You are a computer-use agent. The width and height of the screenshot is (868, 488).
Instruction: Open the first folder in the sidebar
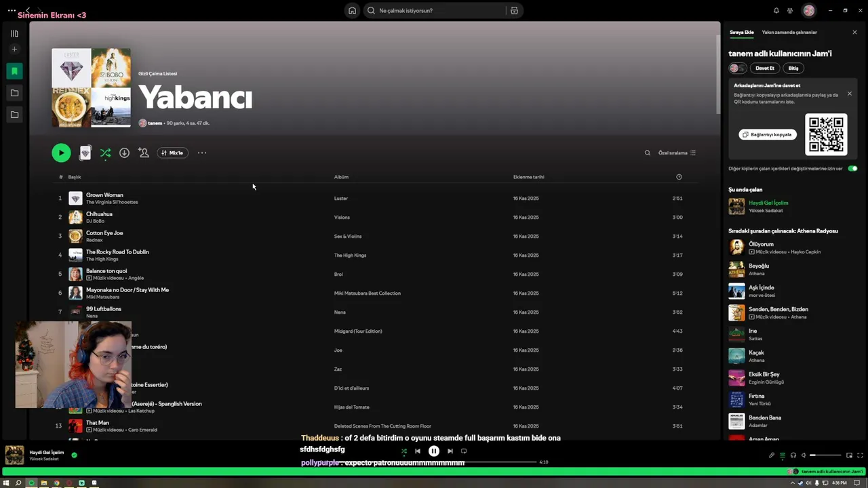click(14, 93)
